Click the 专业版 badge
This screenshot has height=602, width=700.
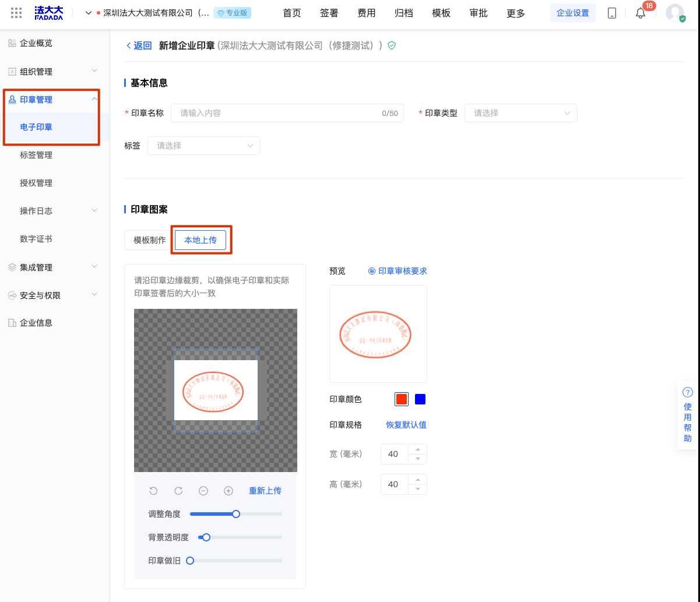[x=232, y=13]
